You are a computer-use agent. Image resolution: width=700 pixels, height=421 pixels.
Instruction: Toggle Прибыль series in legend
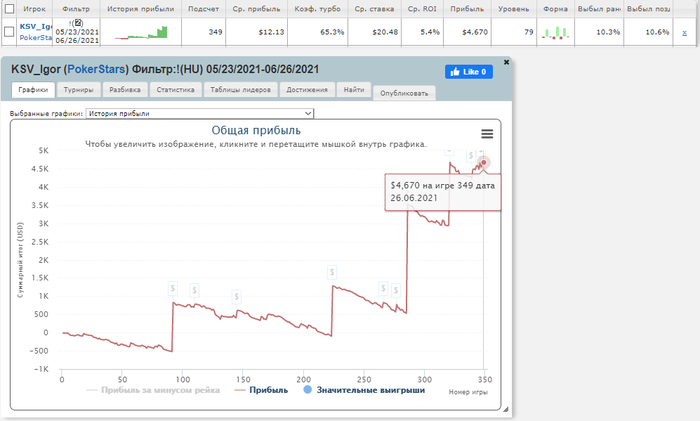262,390
